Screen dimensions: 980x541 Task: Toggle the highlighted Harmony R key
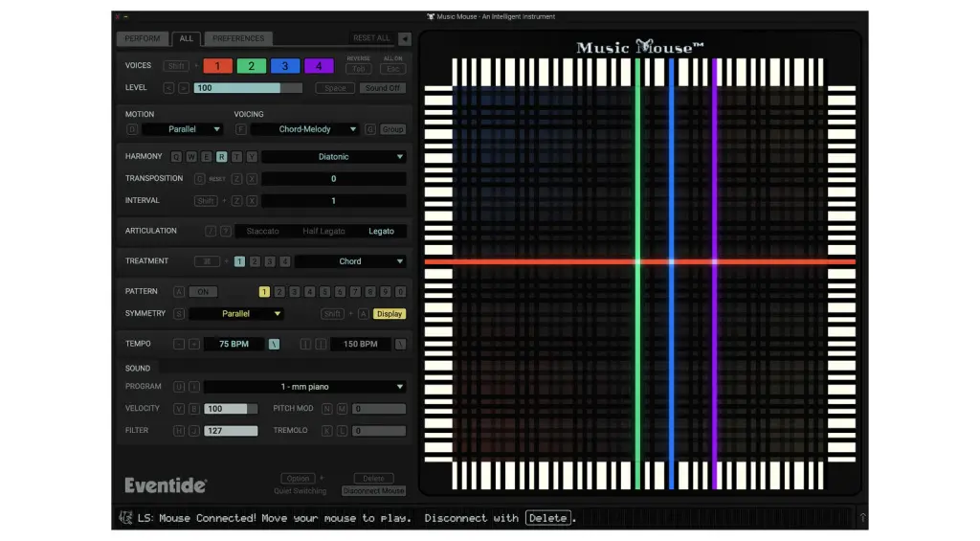tap(221, 157)
